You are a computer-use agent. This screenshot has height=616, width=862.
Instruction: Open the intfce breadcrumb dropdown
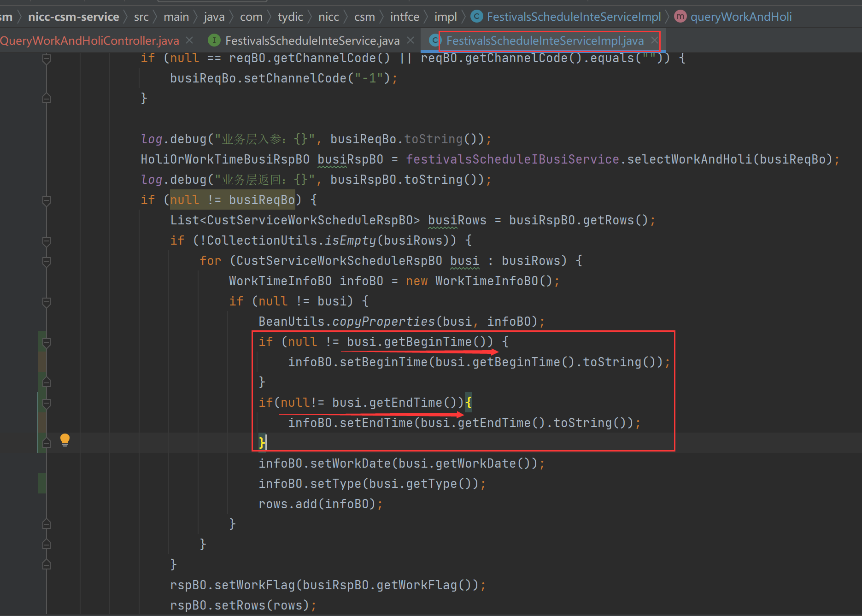[x=405, y=16]
